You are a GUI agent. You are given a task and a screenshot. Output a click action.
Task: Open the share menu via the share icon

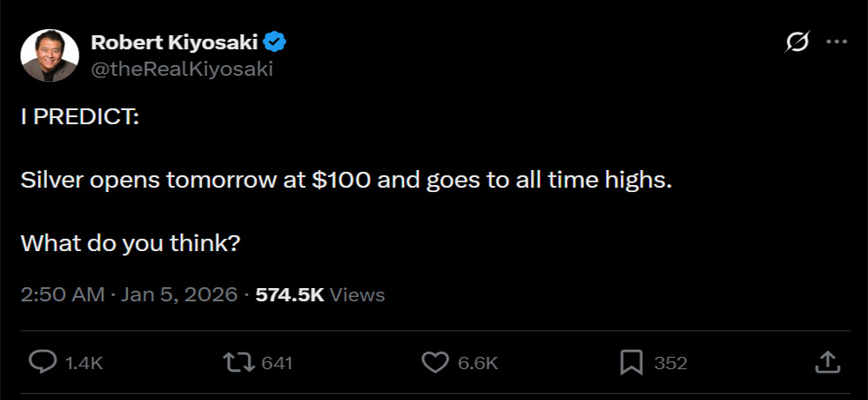coord(826,362)
